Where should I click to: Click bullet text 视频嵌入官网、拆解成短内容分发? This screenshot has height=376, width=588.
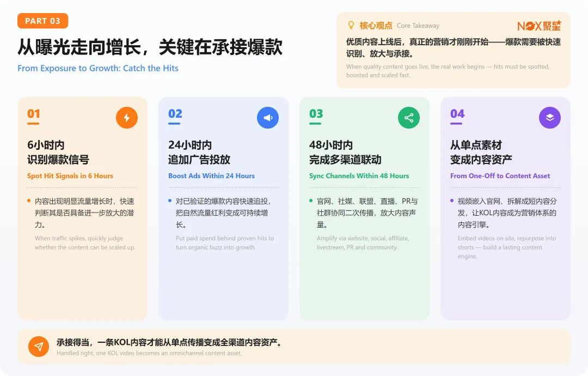click(507, 213)
